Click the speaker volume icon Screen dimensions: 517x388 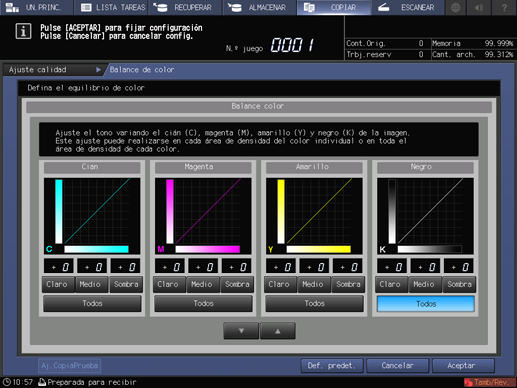click(479, 7)
